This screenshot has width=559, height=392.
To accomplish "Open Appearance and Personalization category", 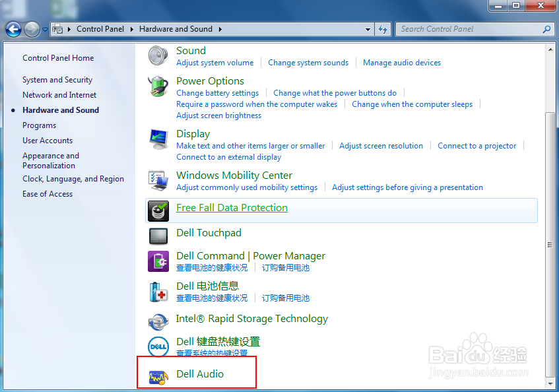I will pyautogui.click(x=51, y=160).
